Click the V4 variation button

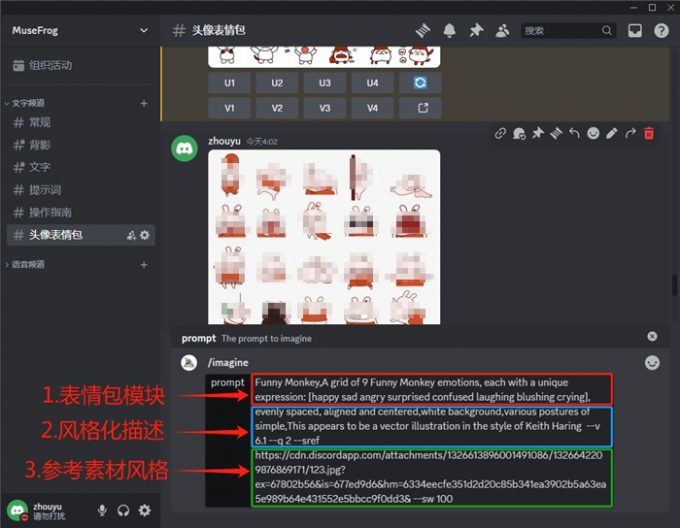click(373, 108)
